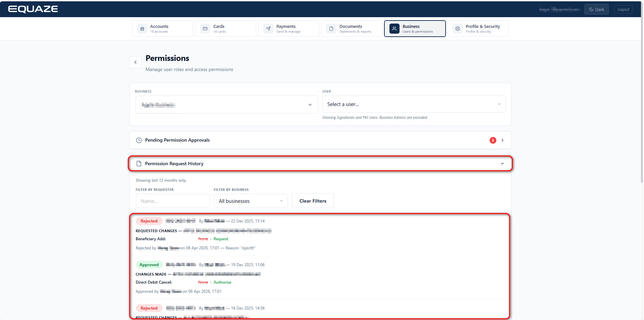Click the Beneficiary Add label
Image resolution: width=644 pixels, height=320 pixels.
151,239
